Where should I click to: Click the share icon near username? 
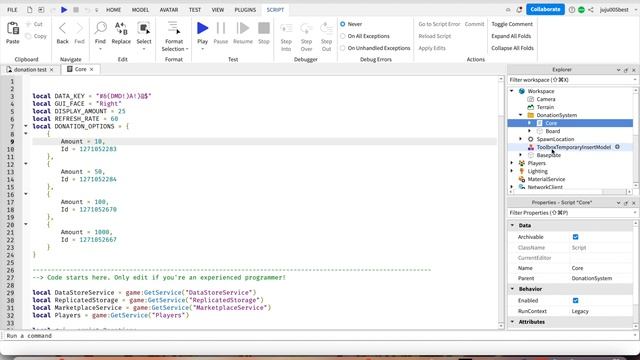591,9
